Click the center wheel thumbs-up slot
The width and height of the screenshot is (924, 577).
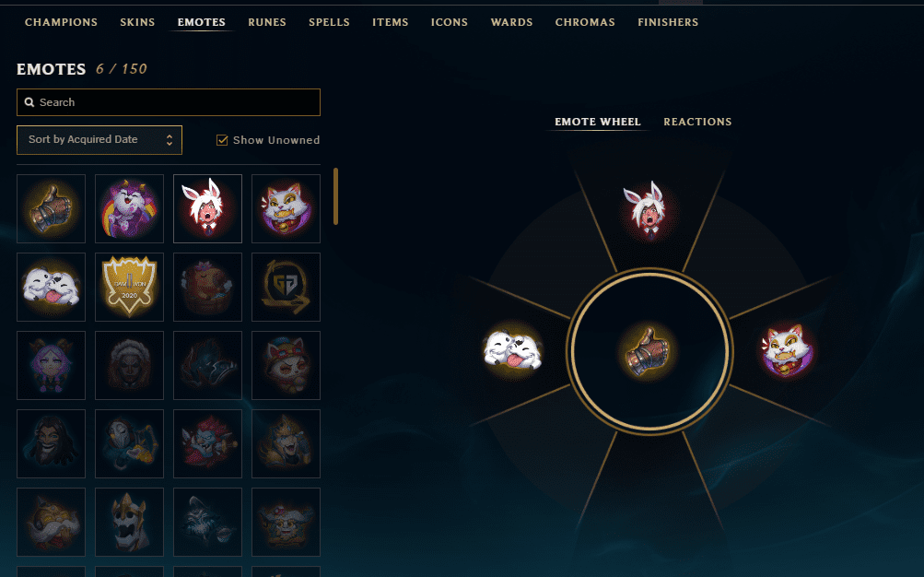pyautogui.click(x=649, y=352)
